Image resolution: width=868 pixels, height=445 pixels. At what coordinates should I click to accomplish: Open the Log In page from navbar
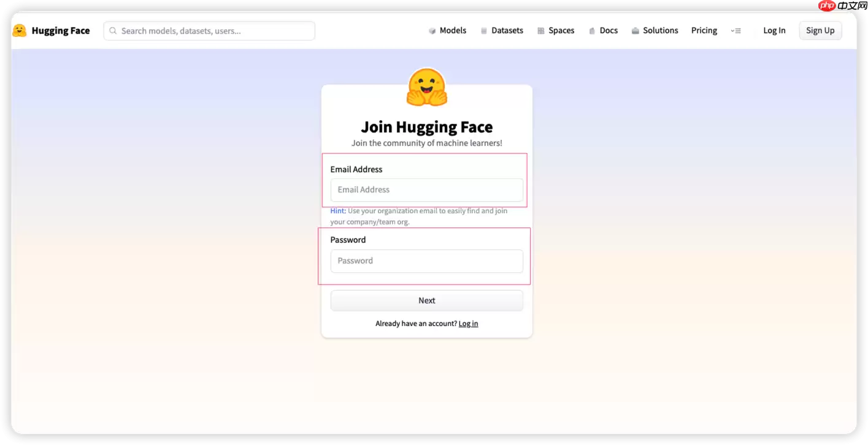tap(774, 31)
